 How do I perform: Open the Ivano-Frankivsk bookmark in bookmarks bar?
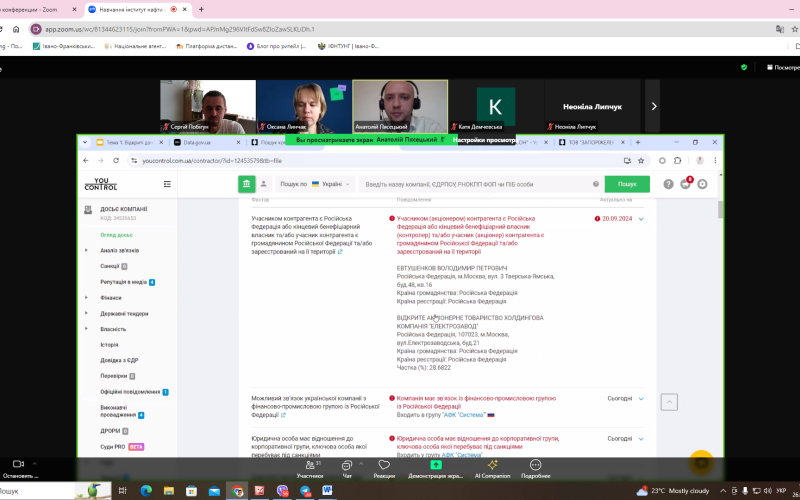point(64,46)
